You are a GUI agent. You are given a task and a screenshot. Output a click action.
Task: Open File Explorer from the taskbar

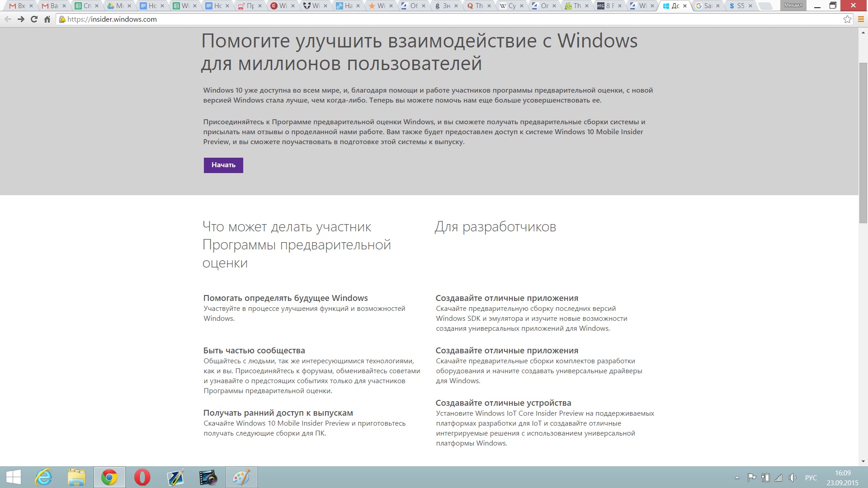77,477
